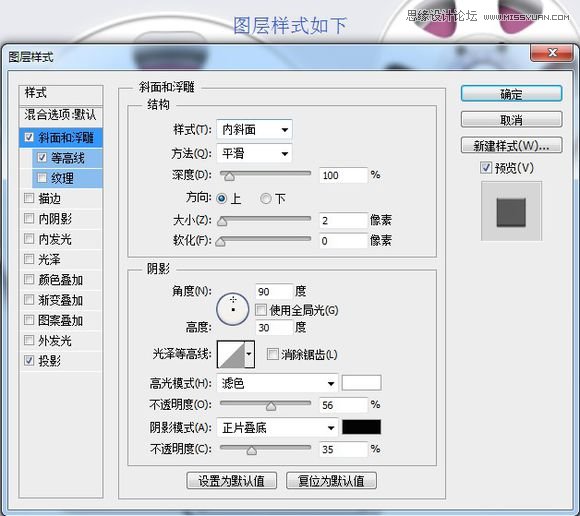Click the 大小(Z) slider handle
This screenshot has height=516, width=580.
[x=222, y=221]
